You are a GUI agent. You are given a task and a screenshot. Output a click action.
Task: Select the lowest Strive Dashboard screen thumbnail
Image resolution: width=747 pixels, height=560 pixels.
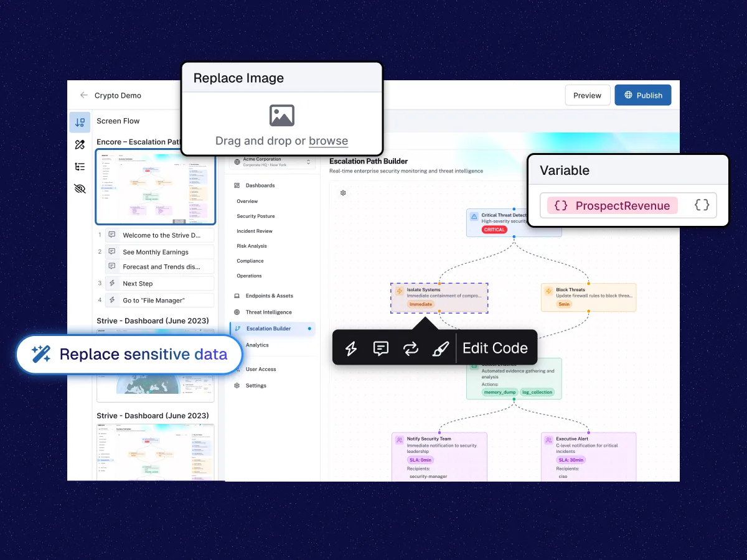156,452
